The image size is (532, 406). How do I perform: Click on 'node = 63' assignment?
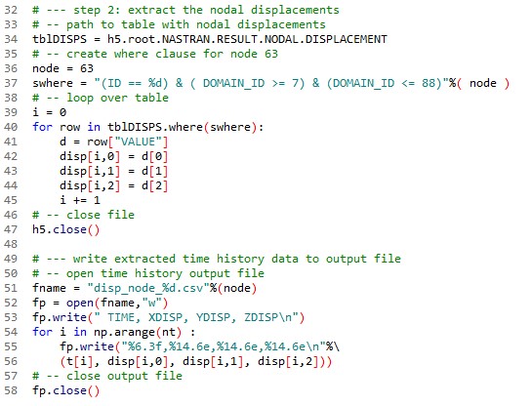tap(62, 68)
